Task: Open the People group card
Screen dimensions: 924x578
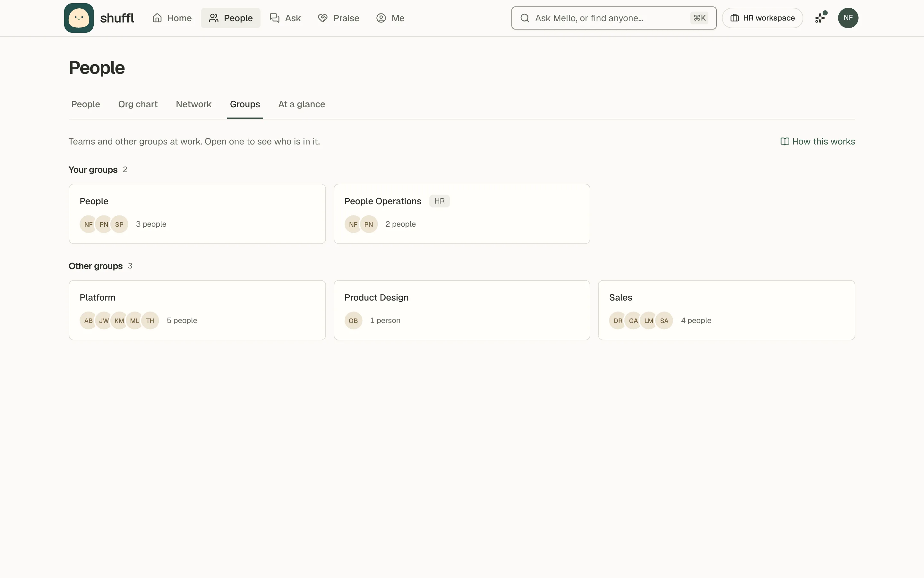Action: (x=197, y=214)
